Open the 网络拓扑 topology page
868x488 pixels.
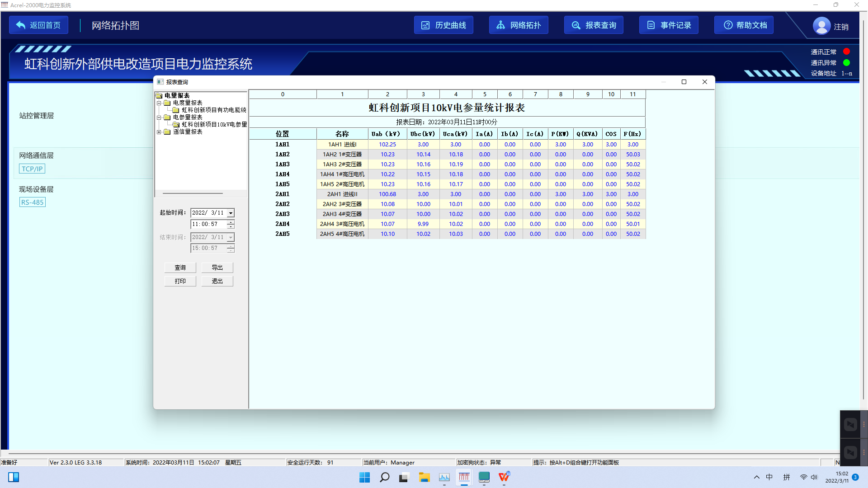(x=519, y=25)
